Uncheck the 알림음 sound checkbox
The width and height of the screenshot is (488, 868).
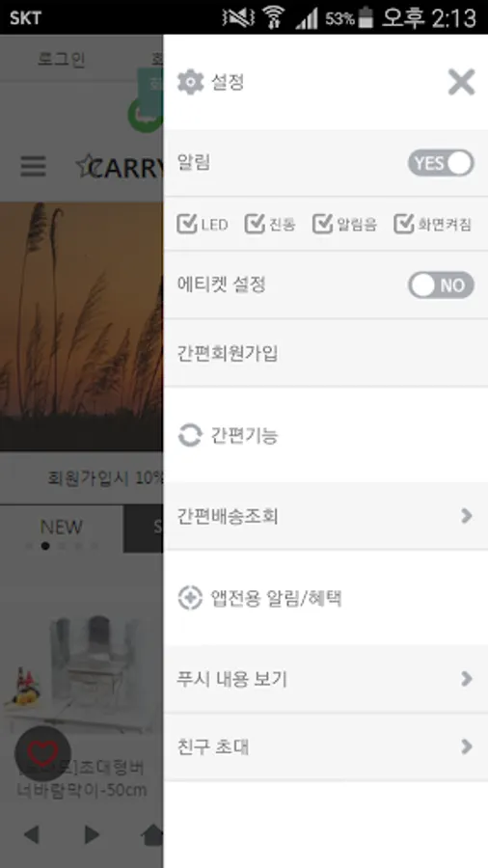tap(323, 224)
